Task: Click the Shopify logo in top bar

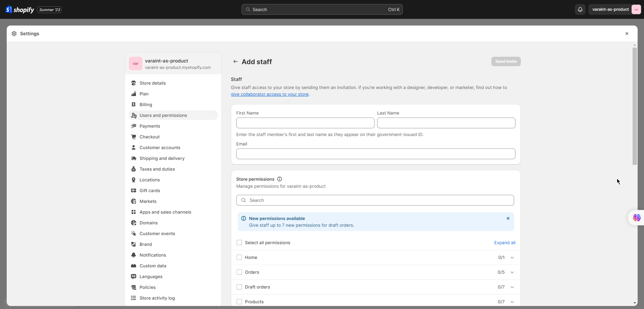Action: (x=20, y=9)
